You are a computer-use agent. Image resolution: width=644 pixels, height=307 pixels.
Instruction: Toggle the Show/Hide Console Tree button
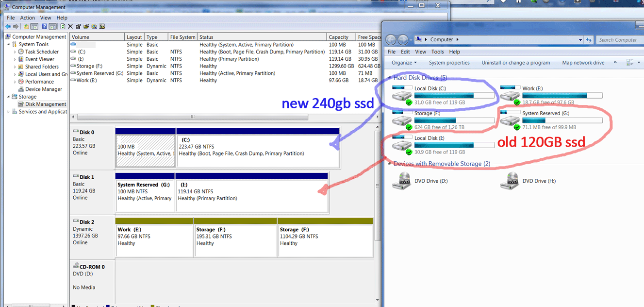coord(34,26)
